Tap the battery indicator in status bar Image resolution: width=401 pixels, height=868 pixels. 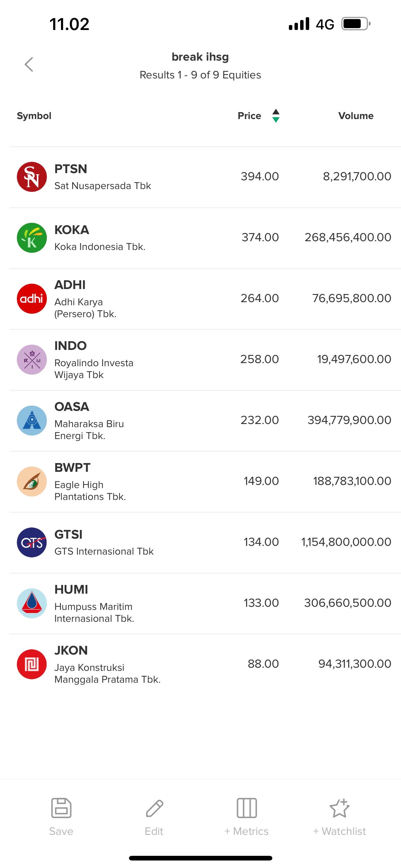coord(355,24)
